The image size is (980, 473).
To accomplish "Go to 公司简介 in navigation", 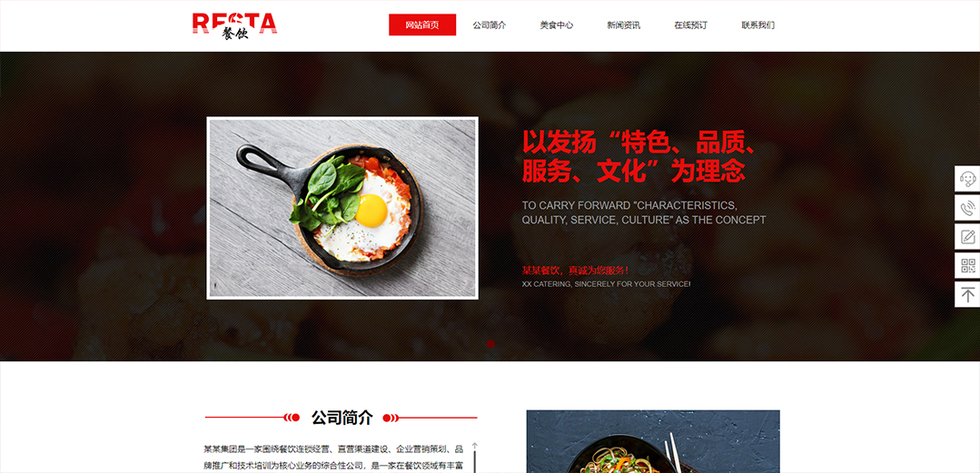I will point(490,25).
